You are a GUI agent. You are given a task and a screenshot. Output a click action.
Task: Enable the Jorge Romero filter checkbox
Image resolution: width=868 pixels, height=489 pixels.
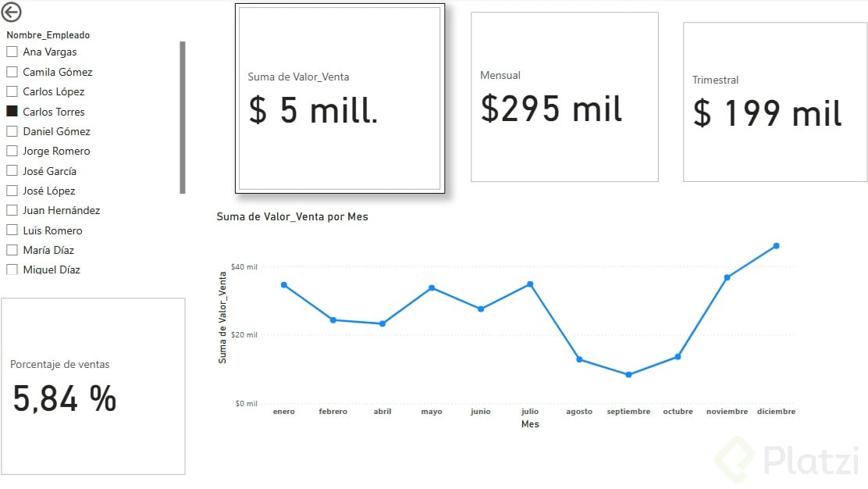pos(12,151)
